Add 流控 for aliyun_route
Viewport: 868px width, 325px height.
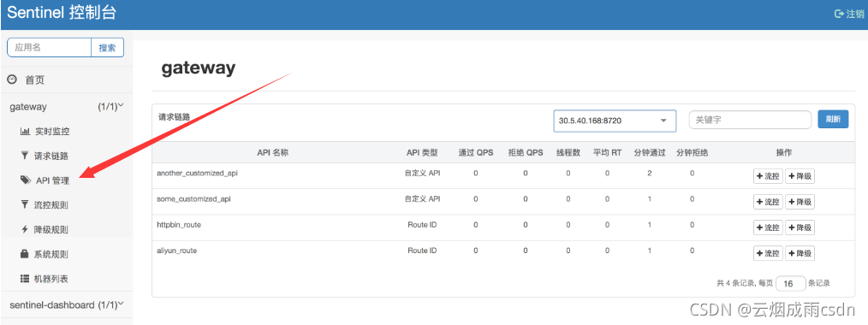pyautogui.click(x=768, y=253)
